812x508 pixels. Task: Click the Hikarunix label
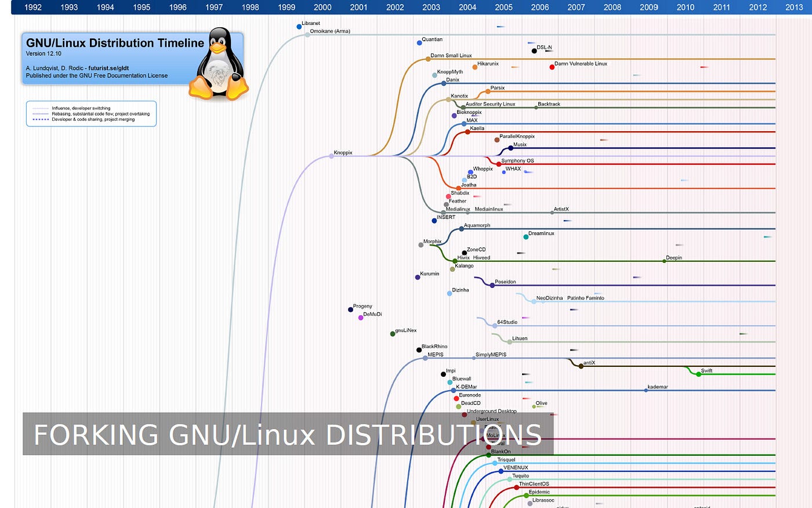pos(488,64)
